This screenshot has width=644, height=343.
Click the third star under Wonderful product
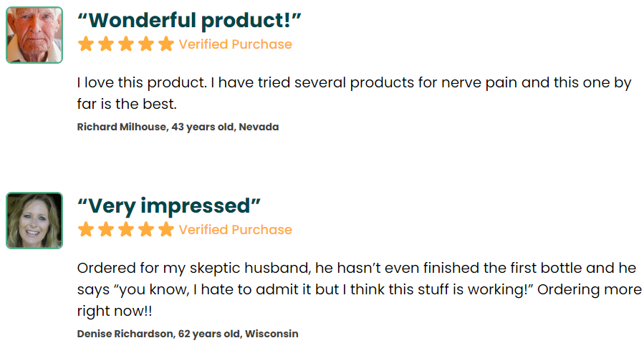click(x=126, y=44)
